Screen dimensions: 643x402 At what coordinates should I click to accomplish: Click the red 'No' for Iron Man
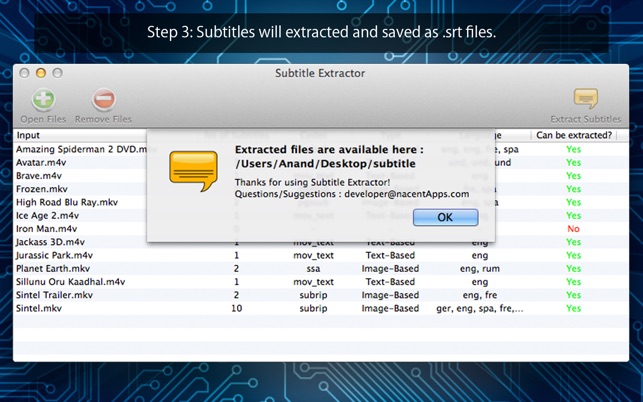click(573, 228)
